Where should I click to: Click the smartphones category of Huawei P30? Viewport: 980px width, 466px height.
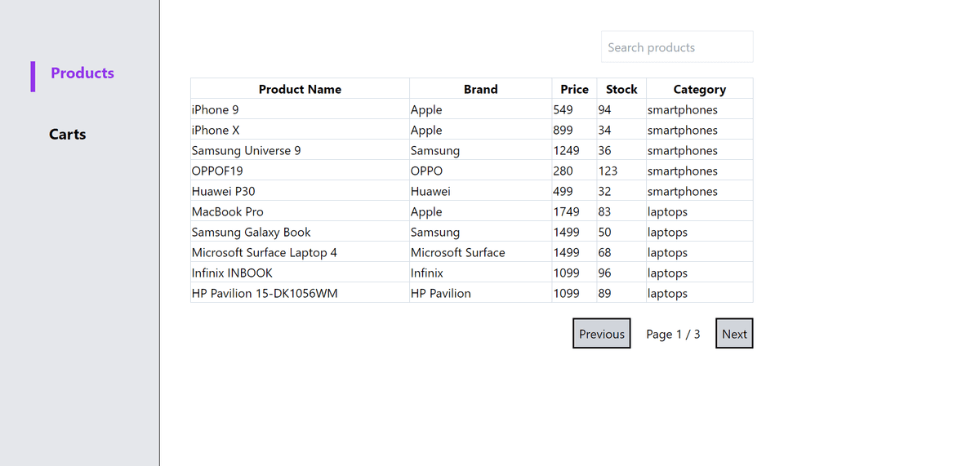point(682,191)
